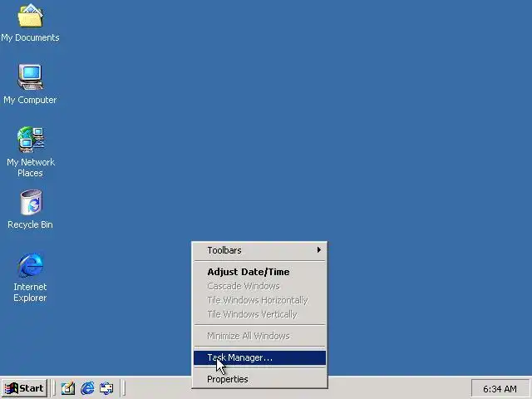Click the 6:34 AM system clock

(500, 389)
